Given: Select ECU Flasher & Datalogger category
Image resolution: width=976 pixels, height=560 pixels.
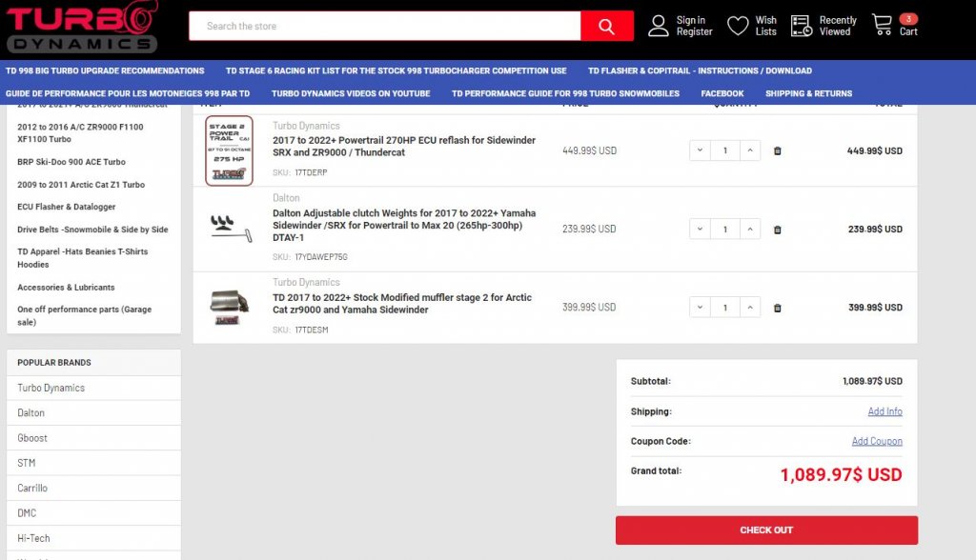Looking at the screenshot, I should 66,207.
